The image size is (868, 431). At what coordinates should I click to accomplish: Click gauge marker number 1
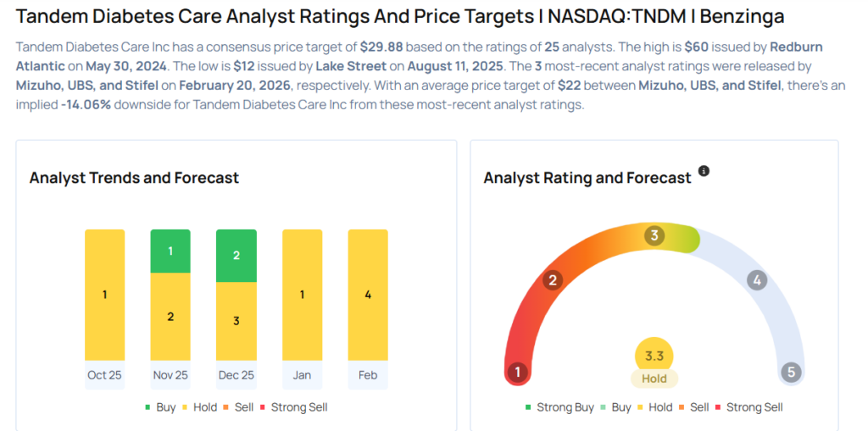point(517,372)
